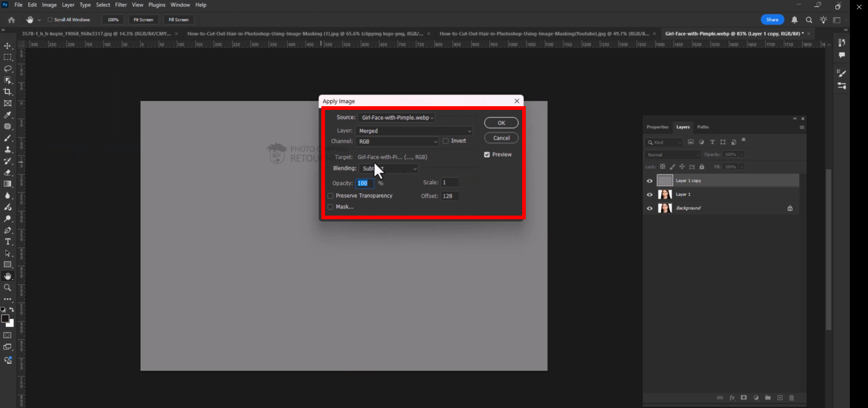Select the Frame tool
Image resolution: width=868 pixels, height=408 pixels.
[7, 103]
